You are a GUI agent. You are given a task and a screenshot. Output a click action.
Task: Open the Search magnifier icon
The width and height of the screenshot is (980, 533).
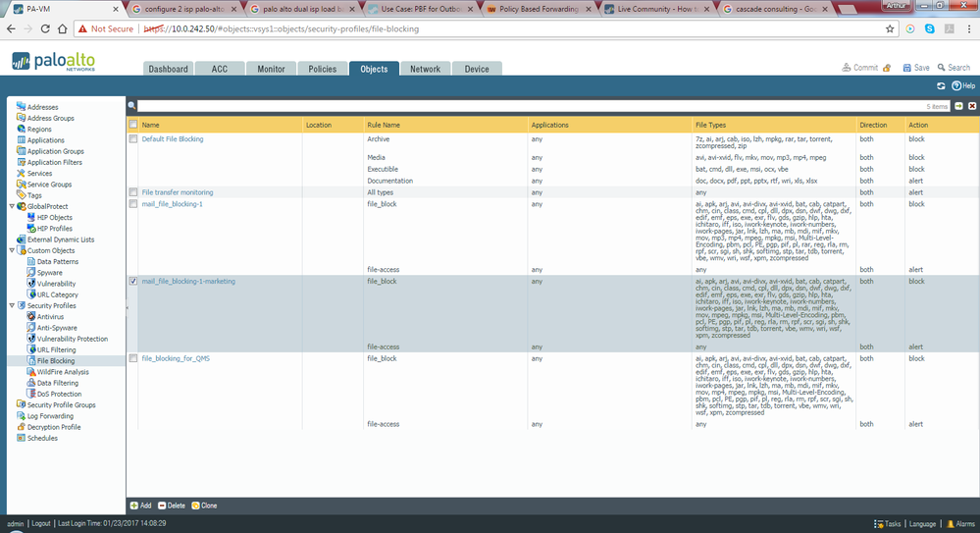tap(941, 68)
